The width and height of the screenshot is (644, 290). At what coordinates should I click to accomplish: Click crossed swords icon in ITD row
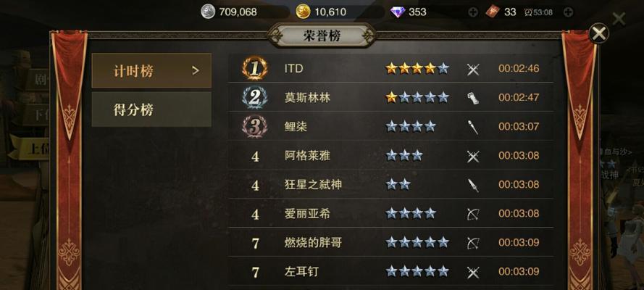473,70
